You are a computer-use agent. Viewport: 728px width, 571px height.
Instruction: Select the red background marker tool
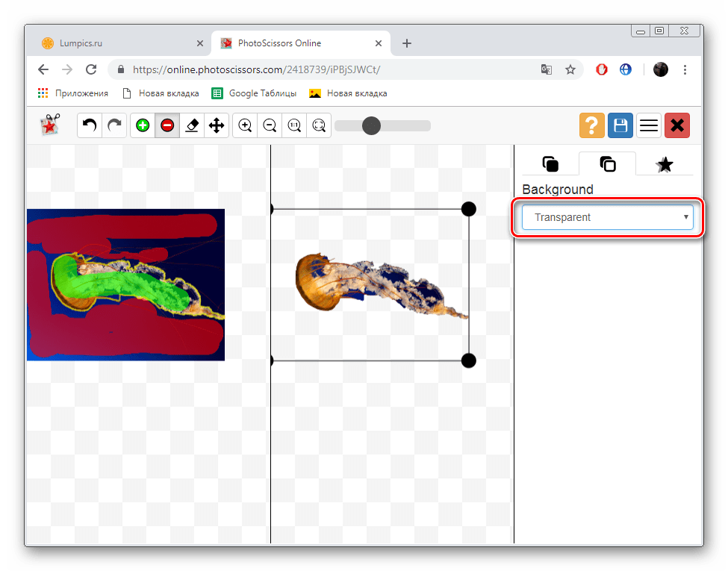click(x=167, y=125)
